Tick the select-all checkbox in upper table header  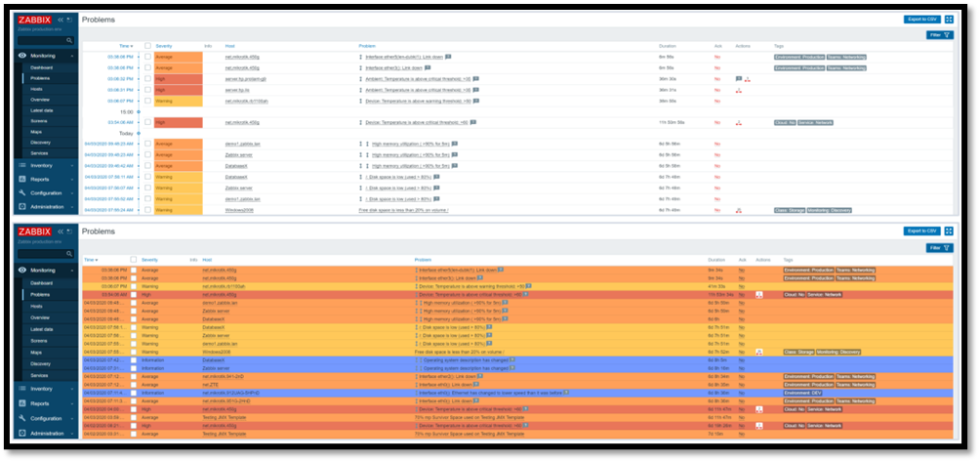[x=148, y=45]
